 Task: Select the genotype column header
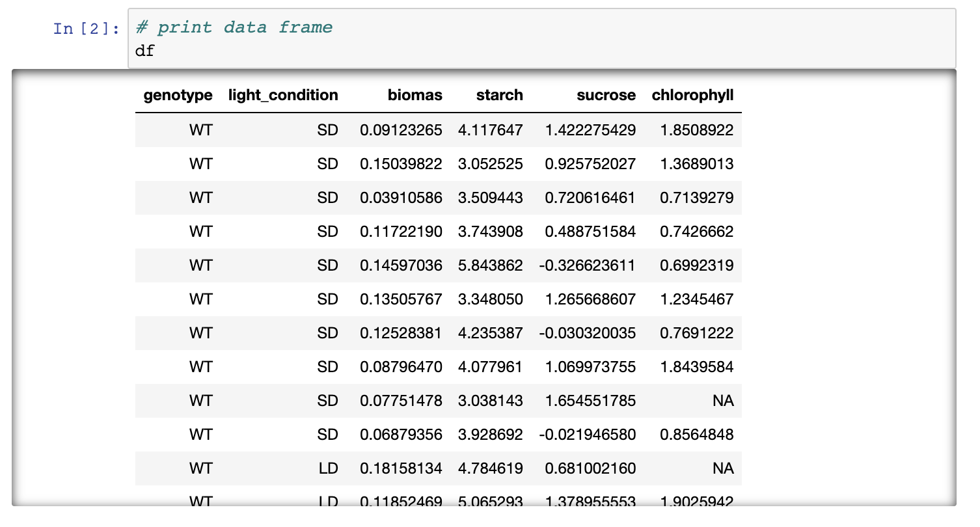[x=178, y=95]
